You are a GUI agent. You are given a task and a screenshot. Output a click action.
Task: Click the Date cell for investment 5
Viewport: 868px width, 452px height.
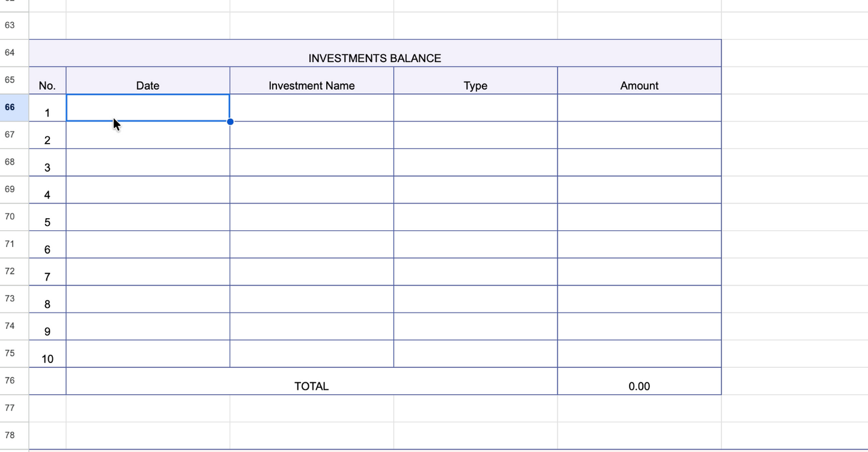tap(148, 217)
